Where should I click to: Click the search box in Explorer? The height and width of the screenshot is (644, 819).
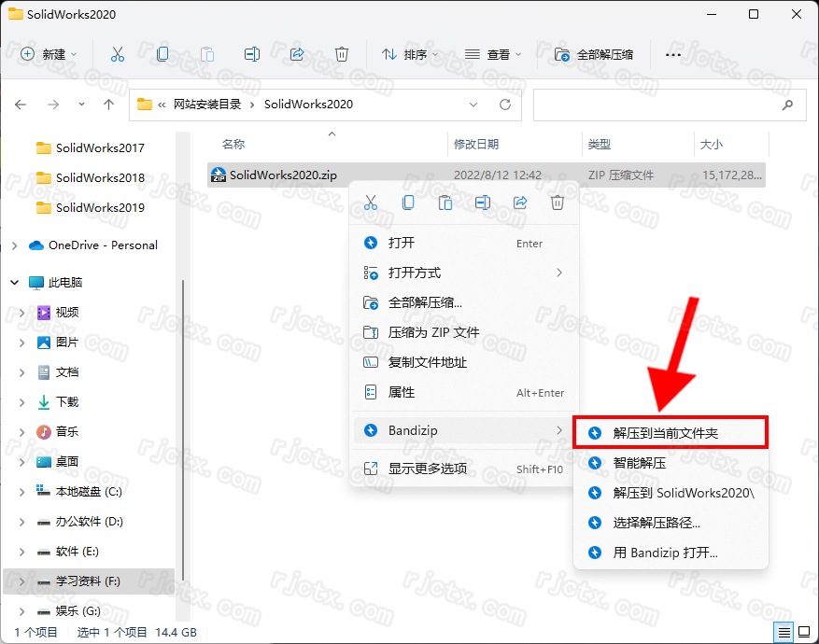[668, 105]
